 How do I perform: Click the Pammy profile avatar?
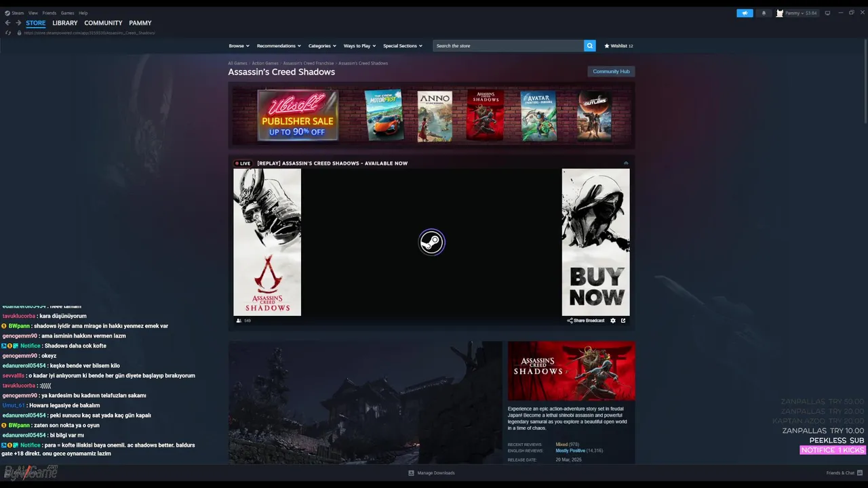(x=780, y=13)
